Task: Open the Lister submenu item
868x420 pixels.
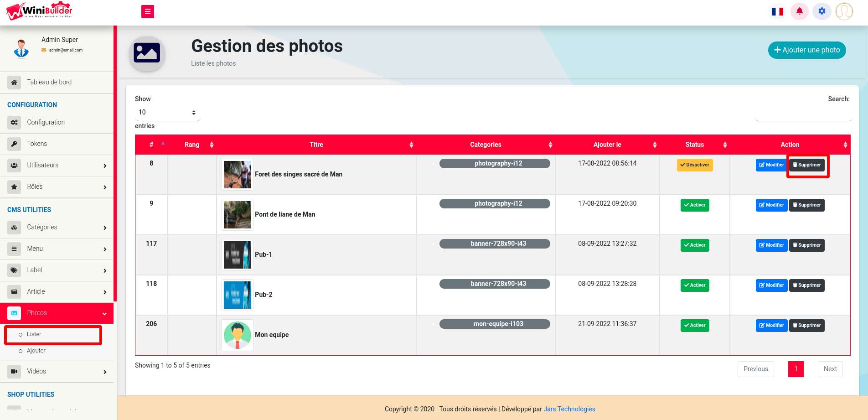Action: pos(34,334)
